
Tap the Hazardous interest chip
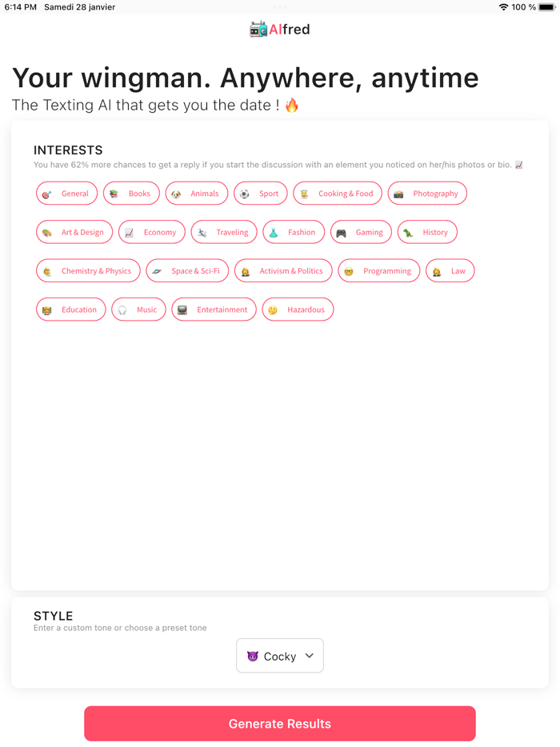(298, 310)
